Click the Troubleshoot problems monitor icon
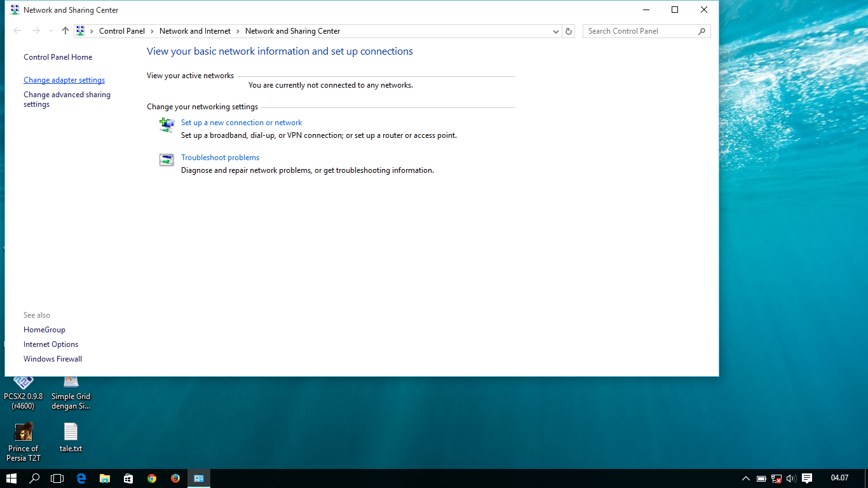The height and width of the screenshot is (488, 868). point(166,160)
